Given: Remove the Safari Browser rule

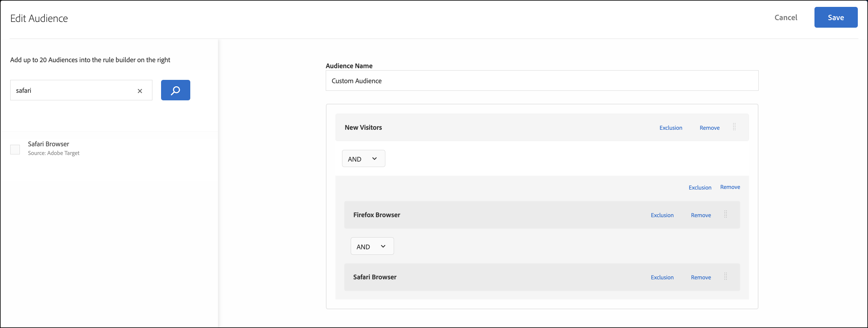Looking at the screenshot, I should pyautogui.click(x=701, y=278).
